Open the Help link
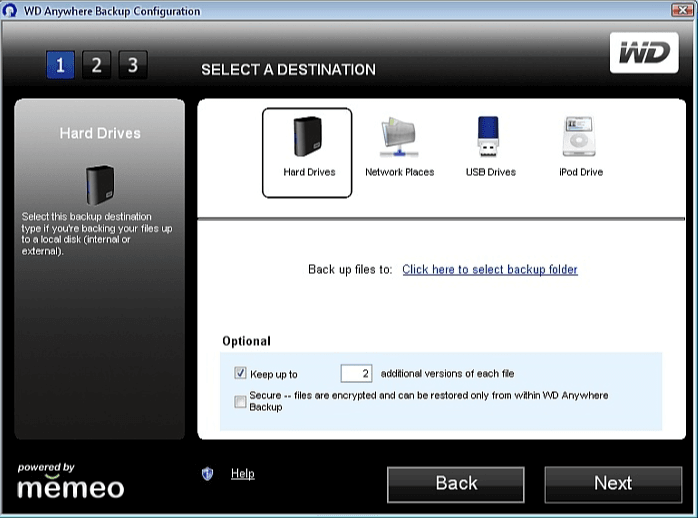Image resolution: width=698 pixels, height=518 pixels. point(242,474)
